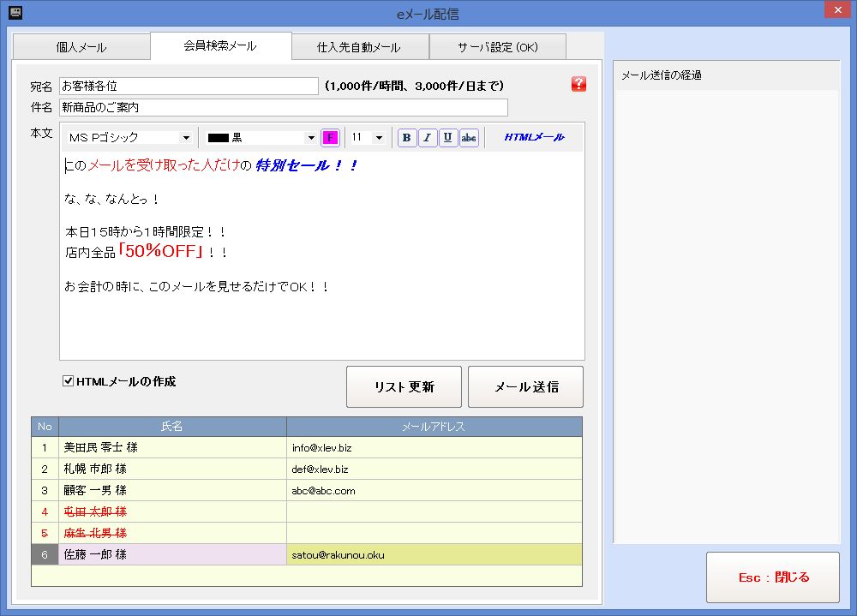857x616 pixels.
Task: Apply strikethrough formatting
Action: coord(469,138)
